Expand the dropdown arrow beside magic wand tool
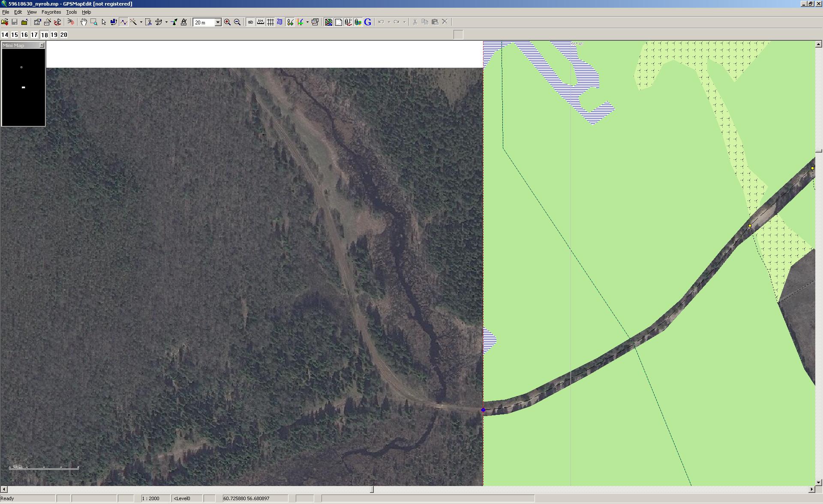Screen dimensions: 823x504 (x=141, y=22)
